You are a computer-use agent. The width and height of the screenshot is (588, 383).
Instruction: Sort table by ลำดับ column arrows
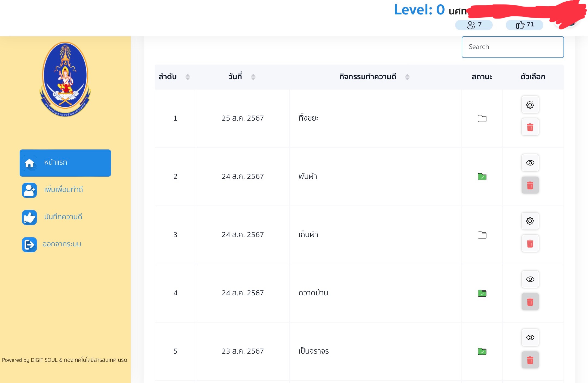pyautogui.click(x=188, y=77)
